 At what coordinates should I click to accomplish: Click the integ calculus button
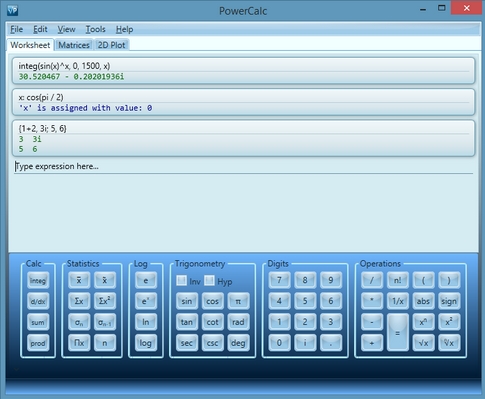[x=38, y=280]
